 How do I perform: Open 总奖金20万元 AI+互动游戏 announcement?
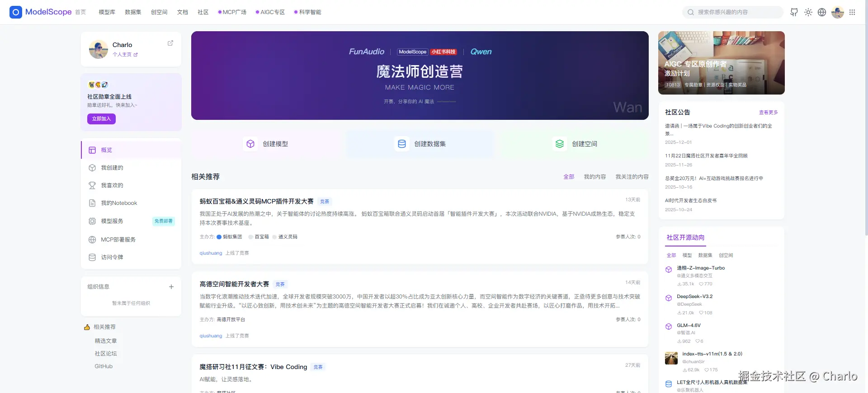pos(714,178)
